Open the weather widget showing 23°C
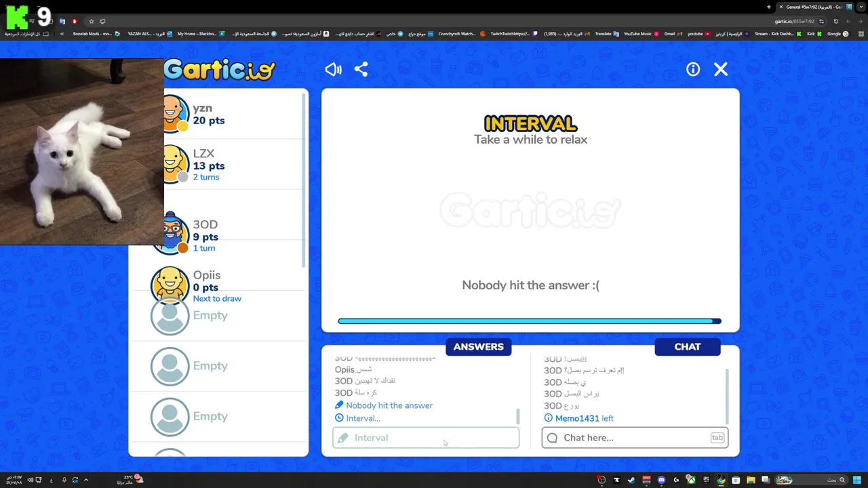868x488 pixels. (130, 480)
